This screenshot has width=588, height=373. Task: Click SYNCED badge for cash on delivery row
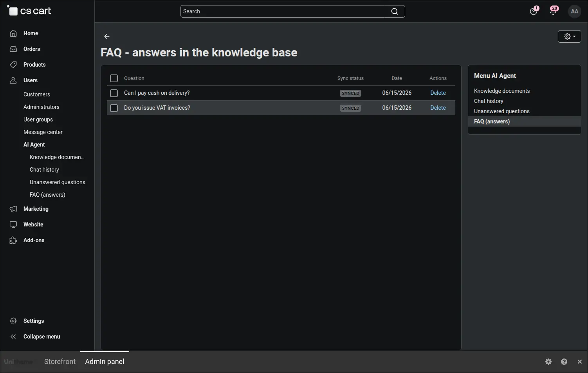(350, 93)
